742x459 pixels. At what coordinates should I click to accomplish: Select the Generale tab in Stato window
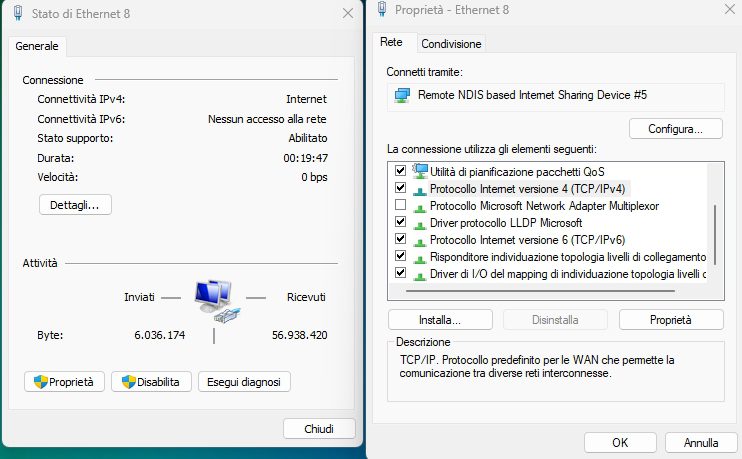pyautogui.click(x=37, y=46)
